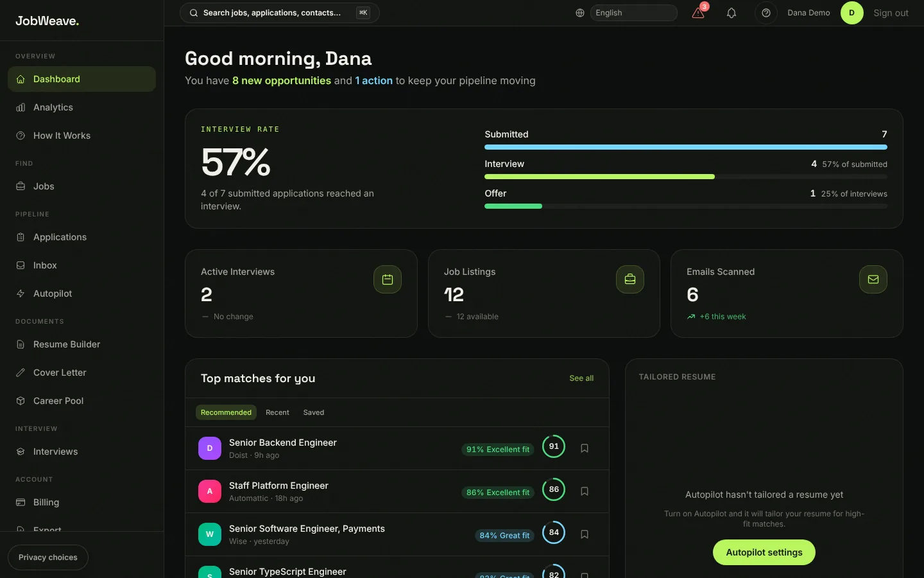Image resolution: width=924 pixels, height=578 pixels.
Task: Open the notifications bell icon
Action: [x=732, y=13]
